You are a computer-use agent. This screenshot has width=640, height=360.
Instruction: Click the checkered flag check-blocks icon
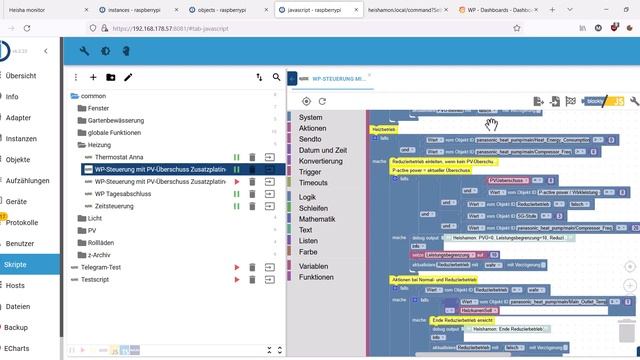pos(570,101)
